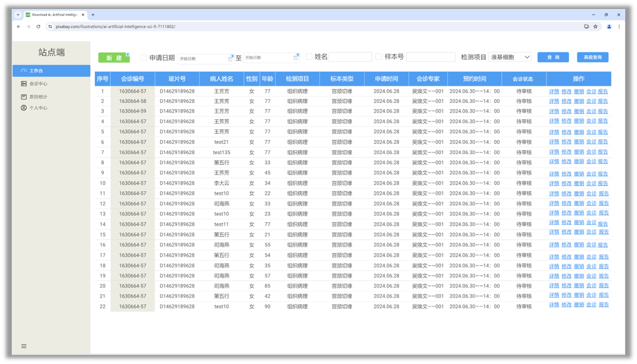Bookmark this page with star icon
Image resolution: width=637 pixels, height=364 pixels.
[596, 26]
